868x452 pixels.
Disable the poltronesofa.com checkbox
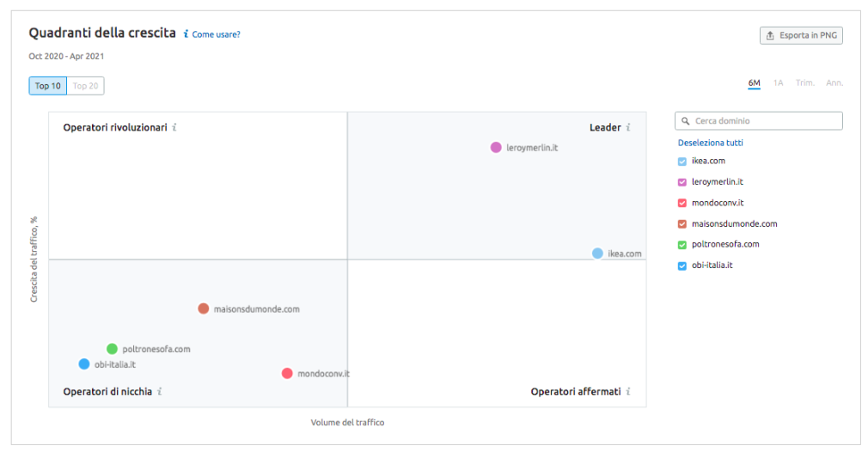pos(682,245)
